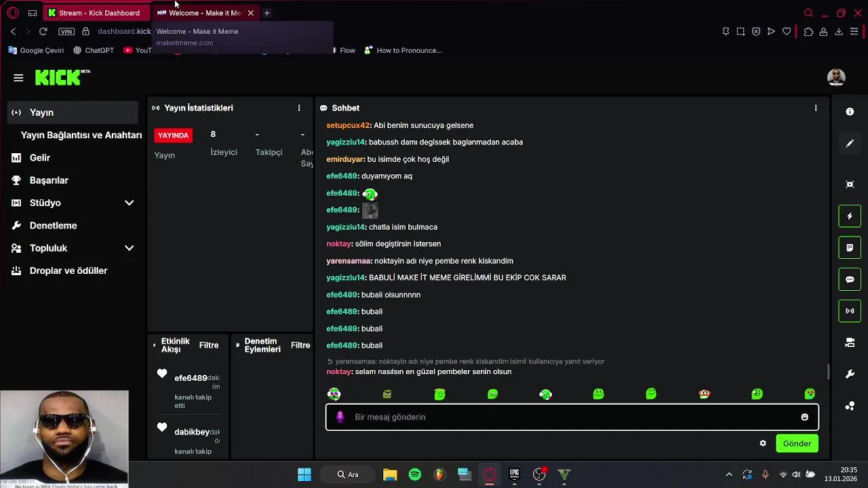This screenshot has height=488, width=868.
Task: Click the purple microphone icon in message box
Action: (340, 417)
